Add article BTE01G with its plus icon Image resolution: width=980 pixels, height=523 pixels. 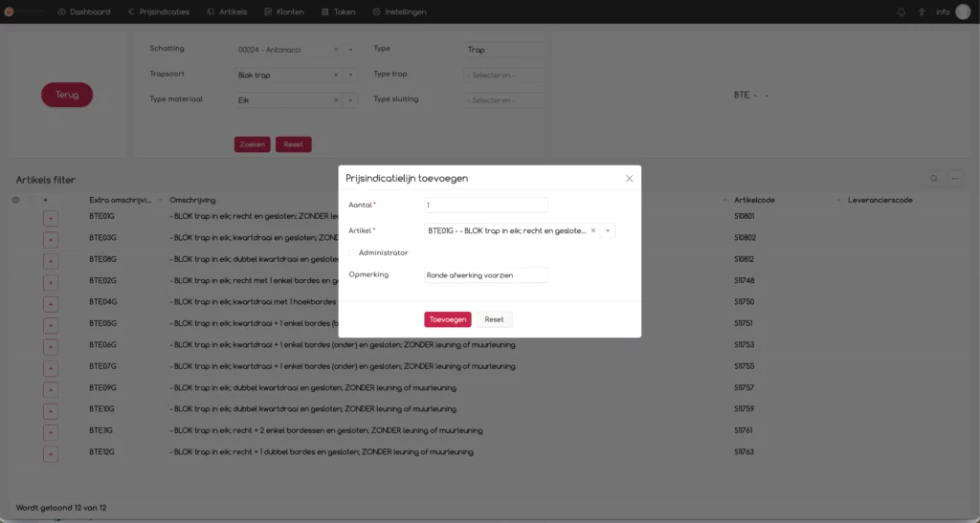[x=51, y=218]
